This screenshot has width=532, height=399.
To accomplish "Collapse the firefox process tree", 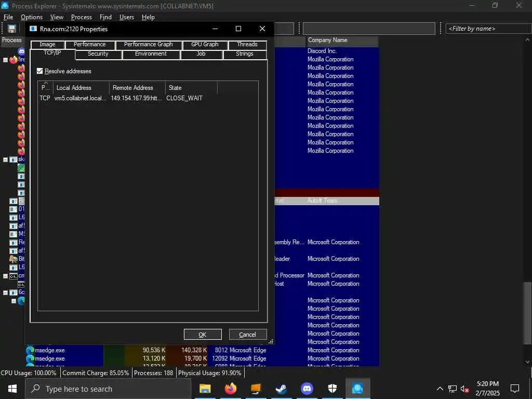I will 5,60.
